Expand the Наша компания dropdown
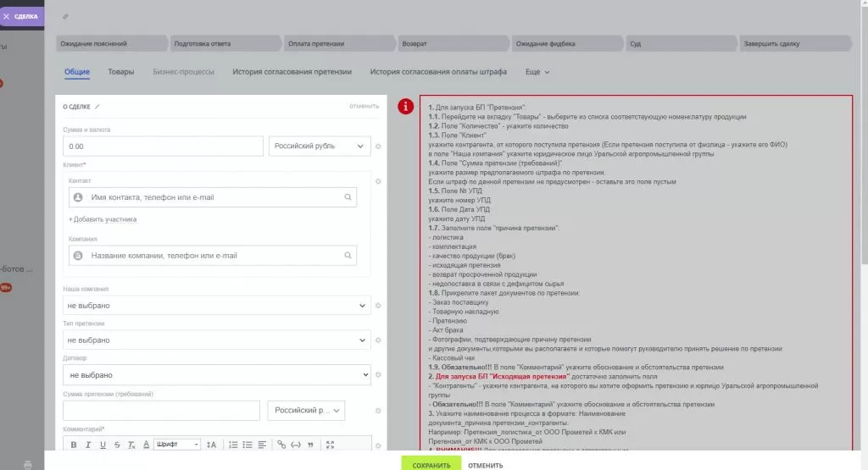Image resolution: width=868 pixels, height=470 pixels. point(217,305)
